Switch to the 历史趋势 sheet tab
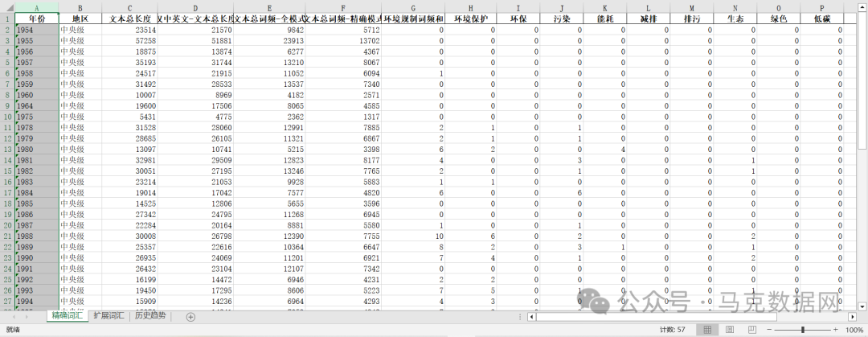 pyautogui.click(x=150, y=317)
